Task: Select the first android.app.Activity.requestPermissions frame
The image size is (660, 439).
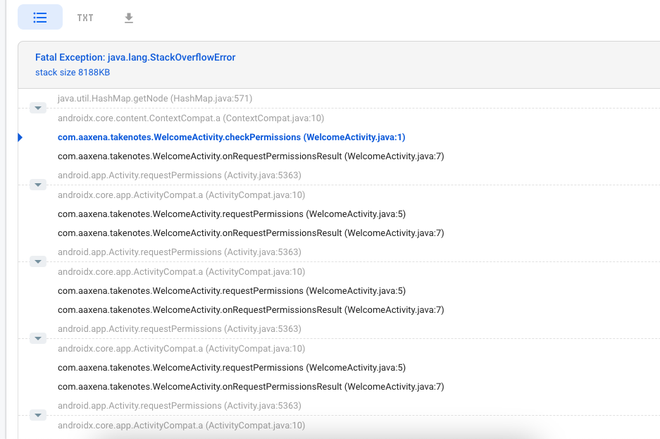Action: tap(179, 175)
